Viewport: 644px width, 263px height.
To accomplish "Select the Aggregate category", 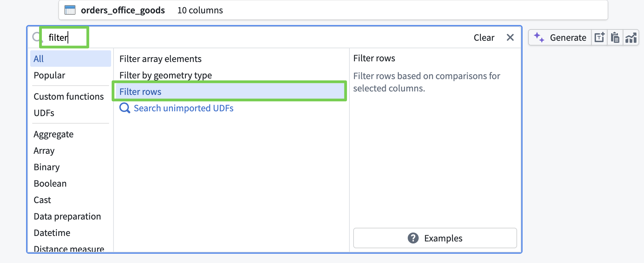I will pyautogui.click(x=53, y=134).
